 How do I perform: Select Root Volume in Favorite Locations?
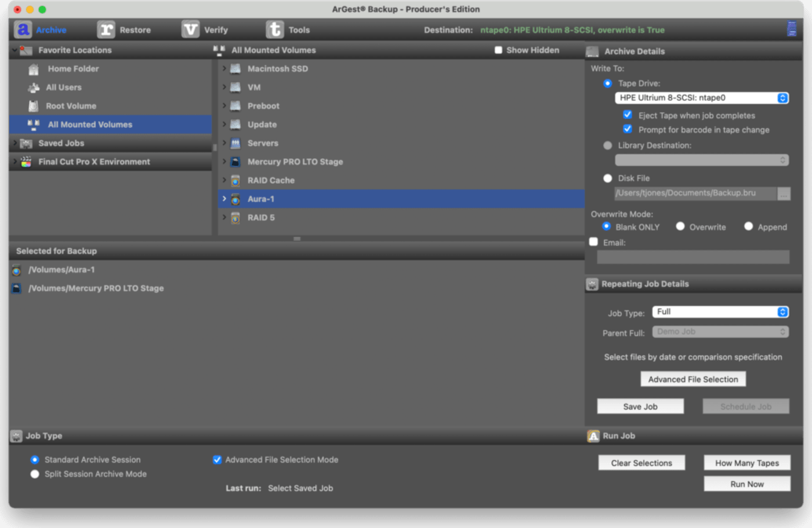pos(71,106)
